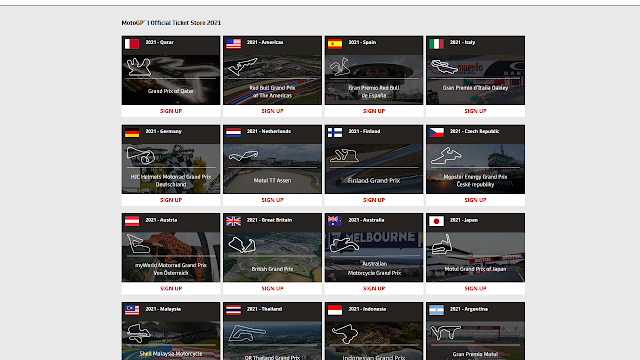Click the Argentina flag icon

[436, 310]
